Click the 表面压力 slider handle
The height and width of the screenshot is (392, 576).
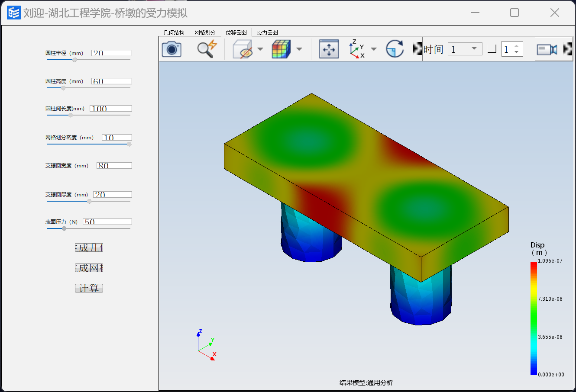click(64, 228)
